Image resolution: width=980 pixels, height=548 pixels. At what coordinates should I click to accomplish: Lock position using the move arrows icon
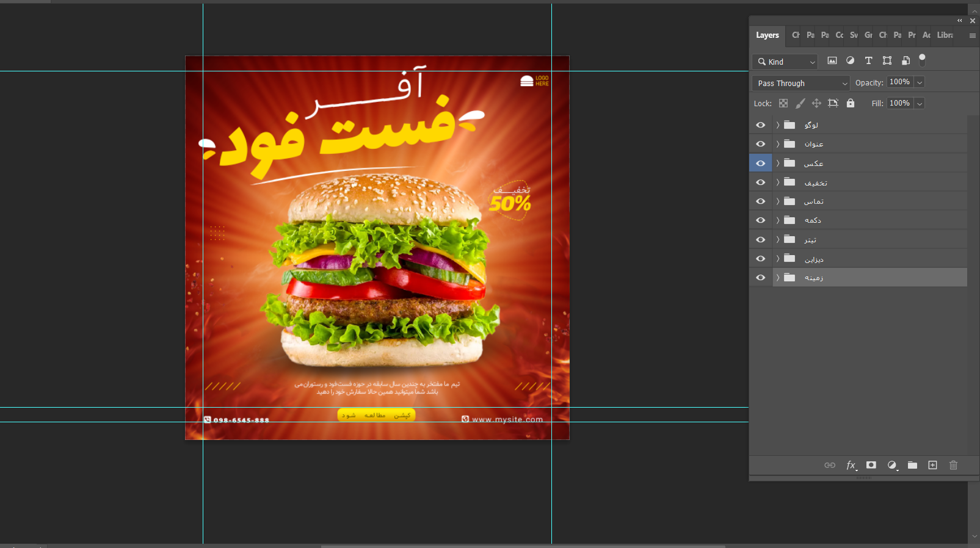click(x=816, y=103)
